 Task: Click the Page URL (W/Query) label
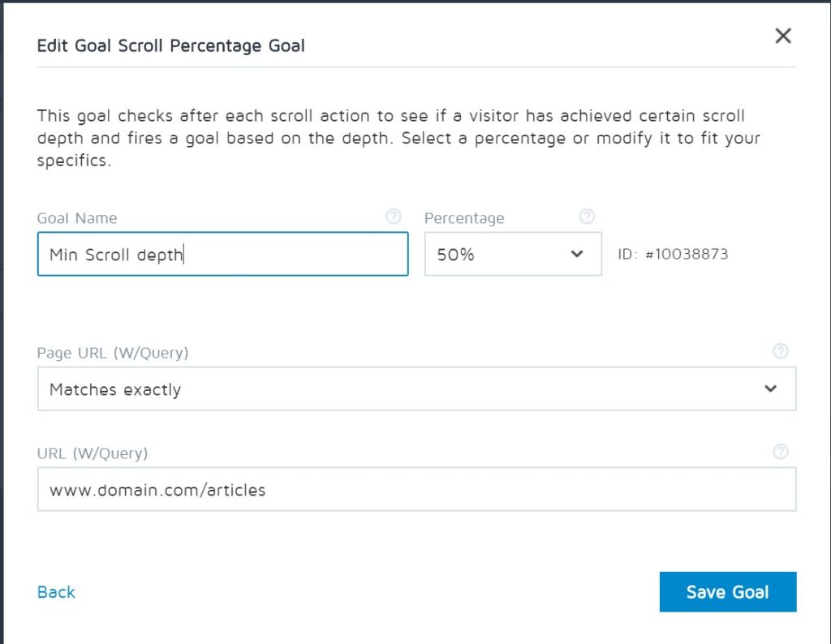(x=113, y=353)
